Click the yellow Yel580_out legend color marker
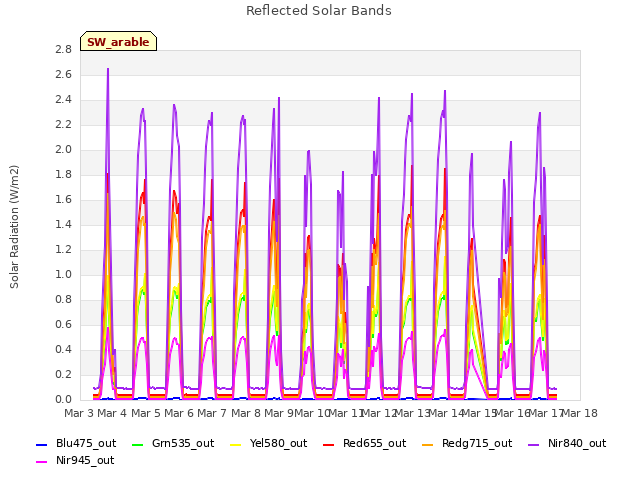Viewport: 640px width, 480px height. [x=236, y=444]
